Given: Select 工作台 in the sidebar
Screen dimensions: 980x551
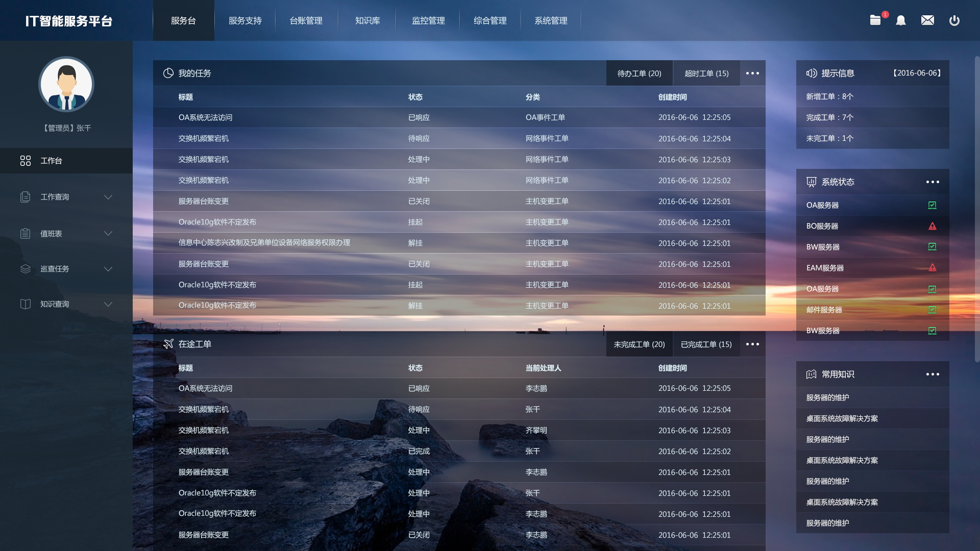Looking at the screenshot, I should click(66, 161).
